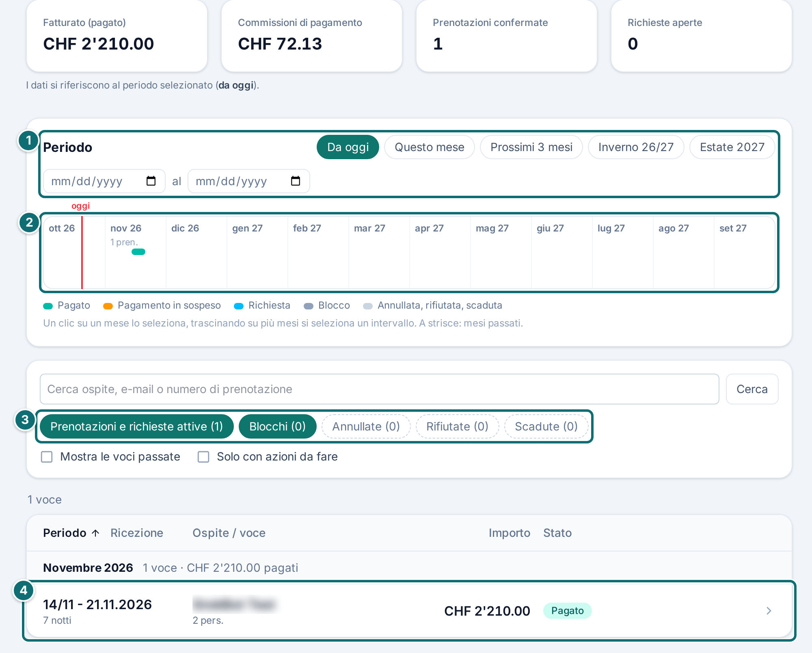Enable Mostra le voci passate checkbox

47,457
